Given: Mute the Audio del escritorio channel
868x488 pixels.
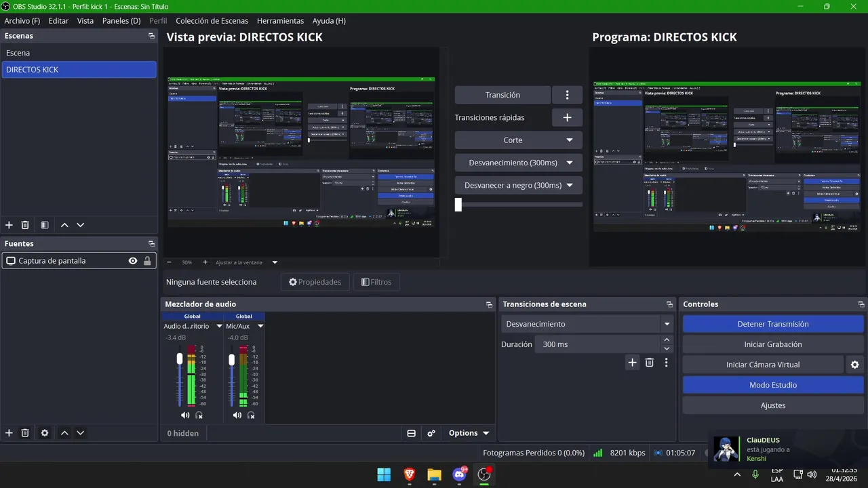Looking at the screenshot, I should 185,415.
